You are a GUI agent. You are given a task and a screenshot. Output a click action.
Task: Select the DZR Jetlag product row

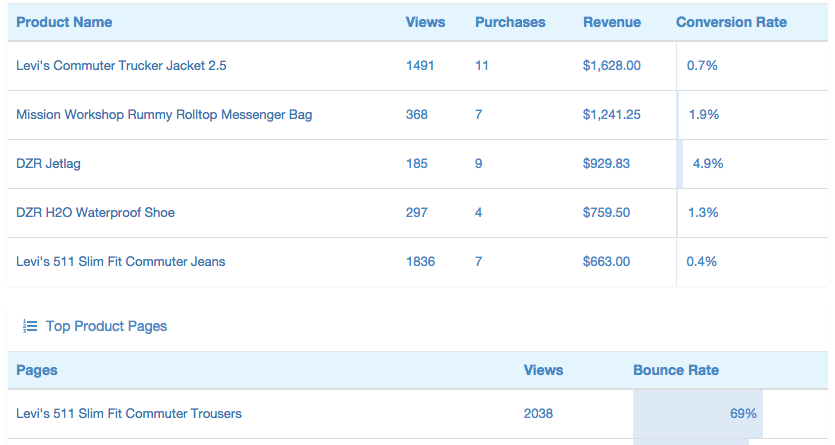pyautogui.click(x=48, y=163)
